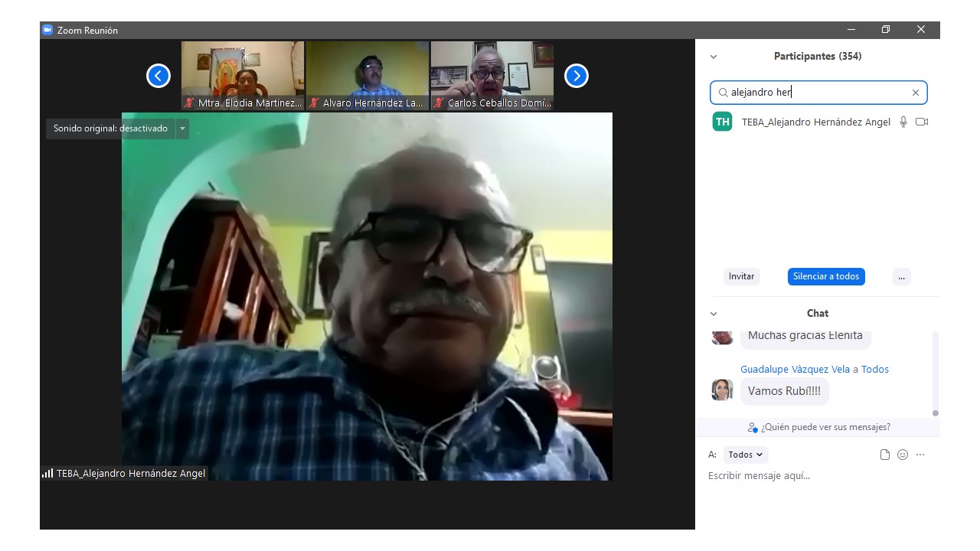The width and height of the screenshot is (980, 551).
Task: Click the Invitar button
Action: tap(741, 276)
